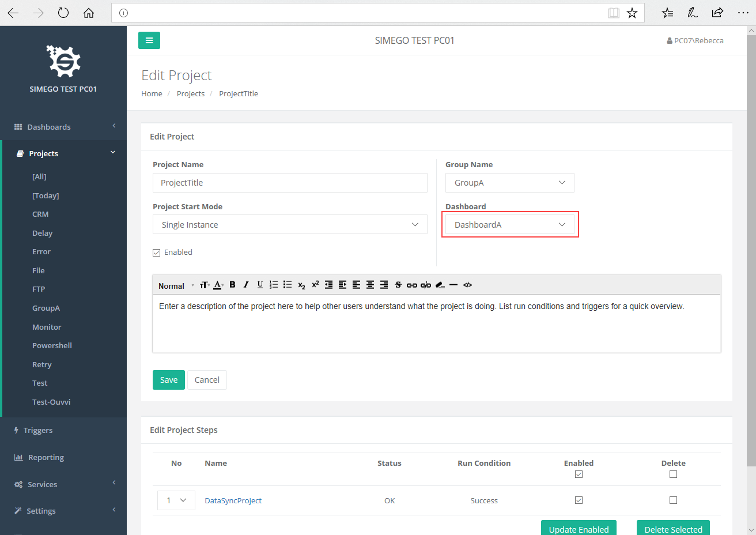Click the Cancel button
The image size is (756, 535).
[x=207, y=380]
